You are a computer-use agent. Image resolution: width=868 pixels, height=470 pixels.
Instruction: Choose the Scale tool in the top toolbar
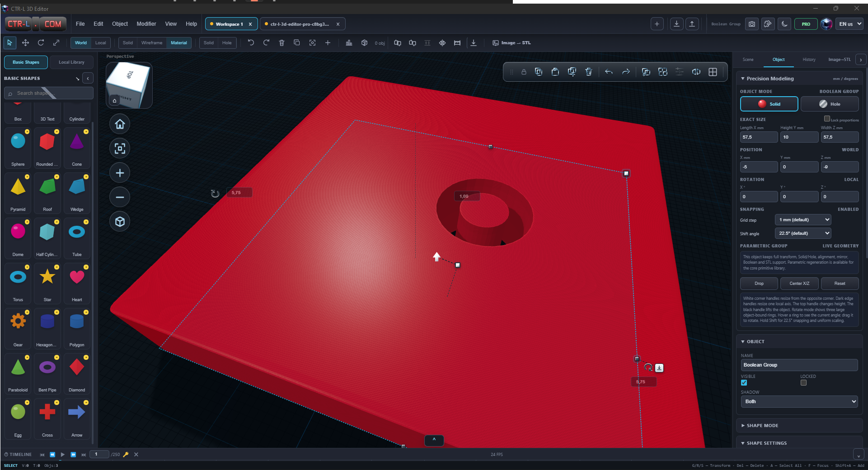56,42
